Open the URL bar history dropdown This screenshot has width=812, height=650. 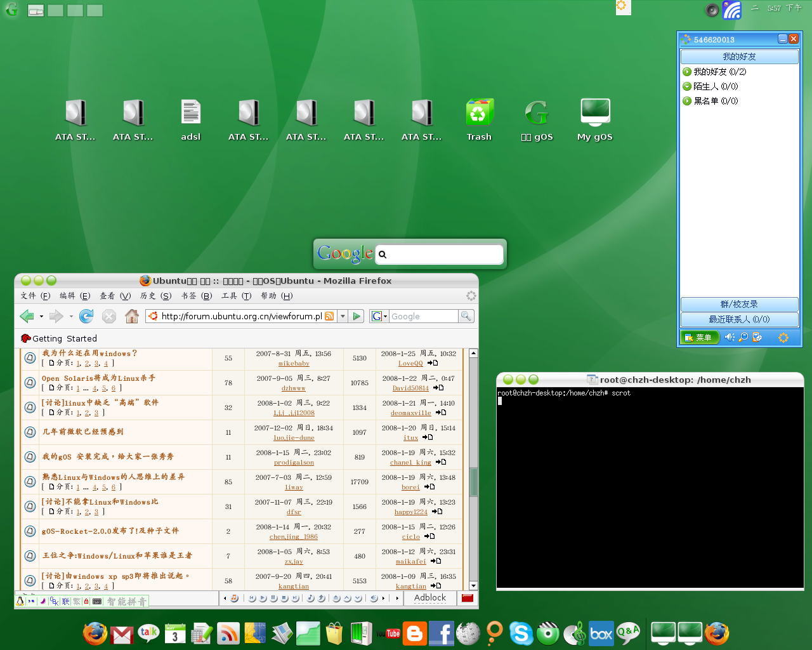tap(343, 316)
